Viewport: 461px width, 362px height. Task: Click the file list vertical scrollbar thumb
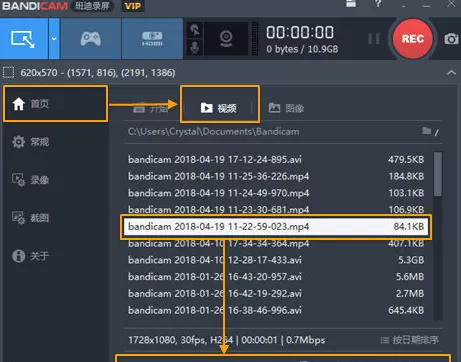tap(438, 174)
